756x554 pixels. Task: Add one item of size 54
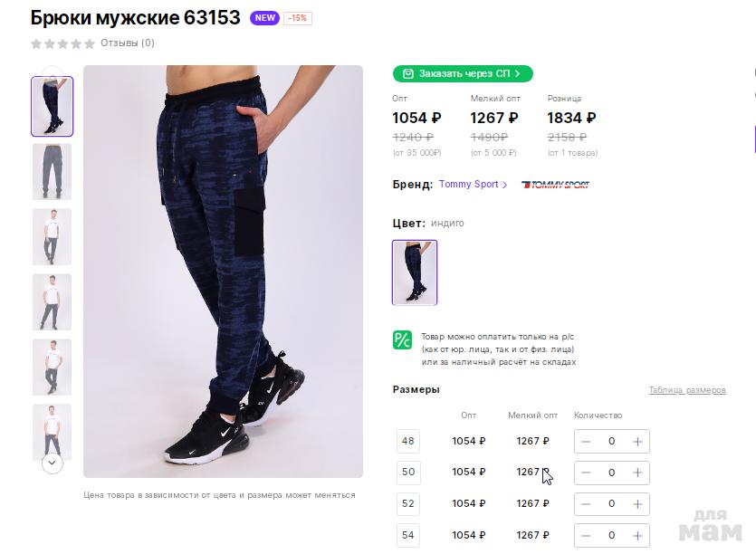coord(637,535)
